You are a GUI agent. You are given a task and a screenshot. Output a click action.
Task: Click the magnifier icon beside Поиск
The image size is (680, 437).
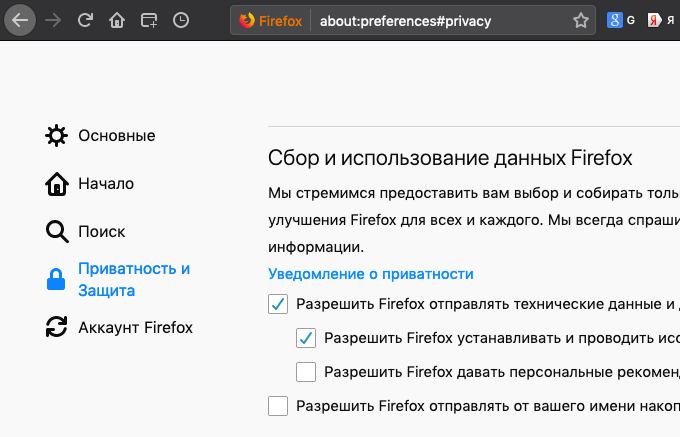coord(57,232)
